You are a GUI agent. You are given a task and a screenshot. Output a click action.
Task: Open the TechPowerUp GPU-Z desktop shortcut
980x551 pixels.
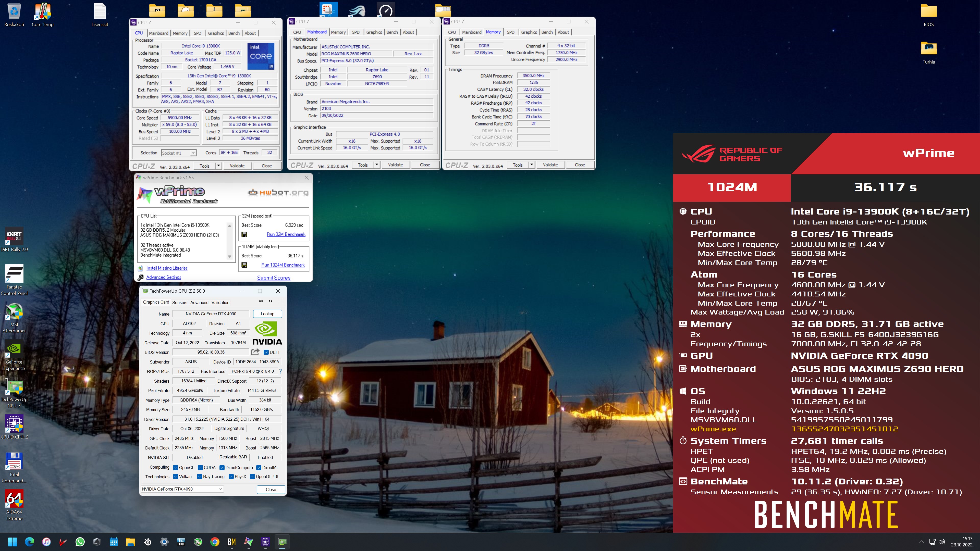(14, 393)
